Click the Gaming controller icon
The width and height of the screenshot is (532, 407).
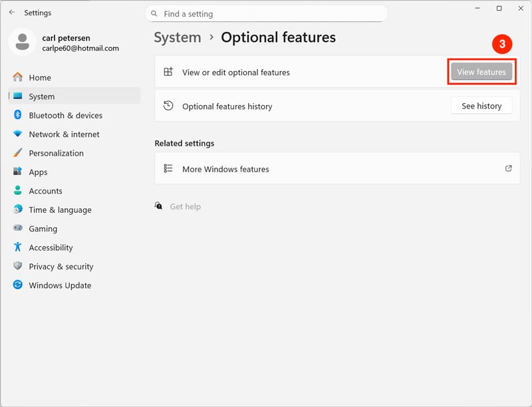tap(17, 228)
